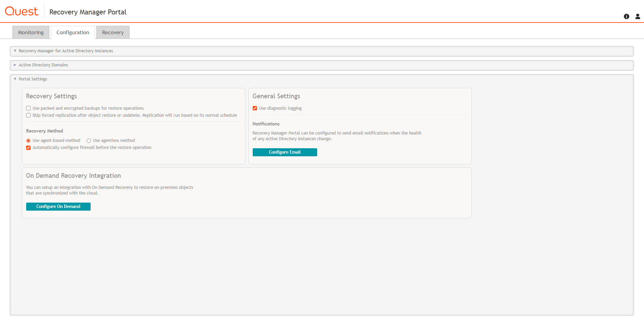Select Use agent-based method radio button

coord(29,141)
